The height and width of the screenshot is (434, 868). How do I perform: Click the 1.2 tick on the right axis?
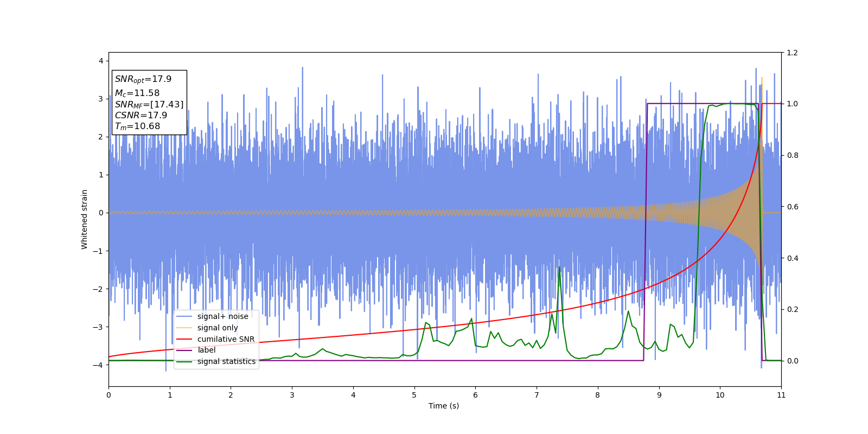point(792,53)
